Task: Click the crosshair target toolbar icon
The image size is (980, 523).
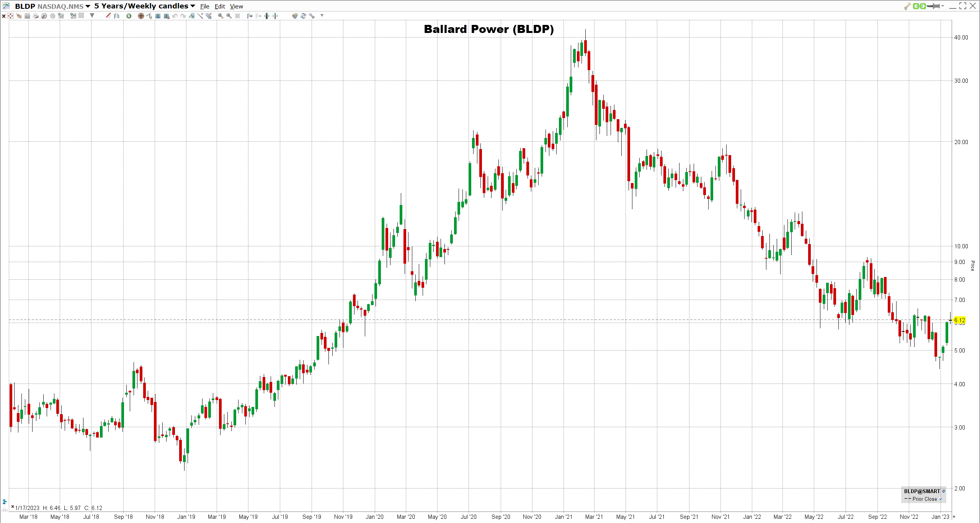Action: click(x=10, y=16)
